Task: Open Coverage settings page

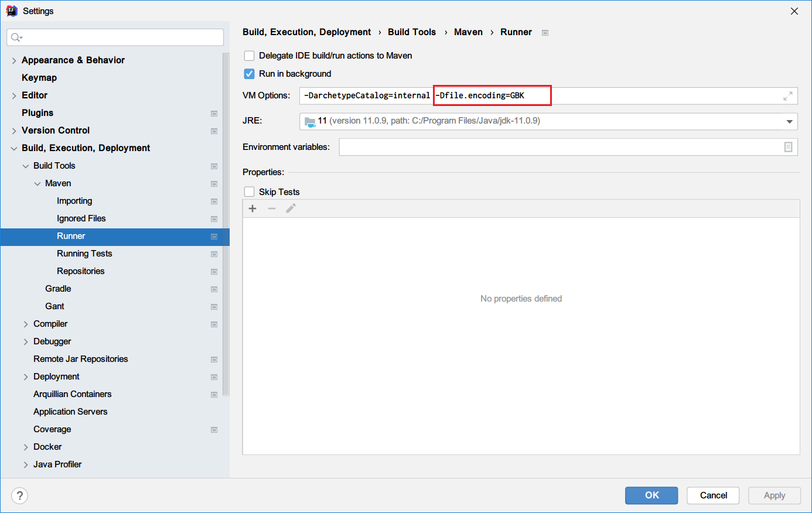Action: [x=52, y=429]
